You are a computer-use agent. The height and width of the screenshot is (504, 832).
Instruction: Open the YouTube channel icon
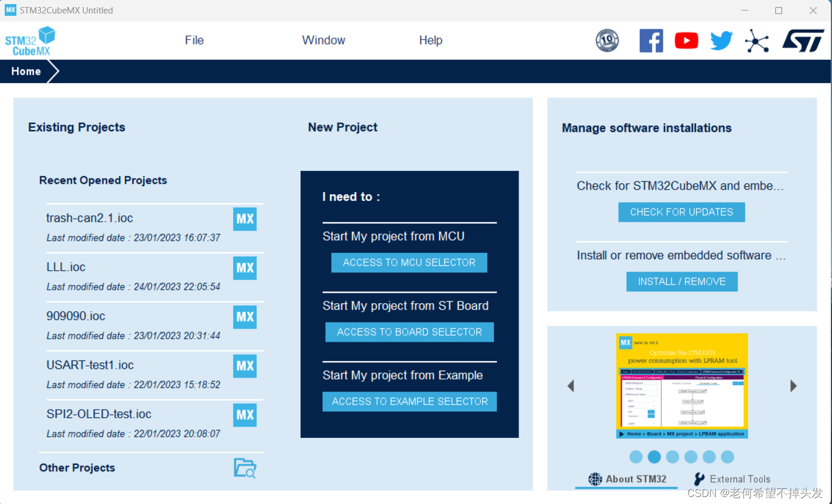pyautogui.click(x=686, y=40)
